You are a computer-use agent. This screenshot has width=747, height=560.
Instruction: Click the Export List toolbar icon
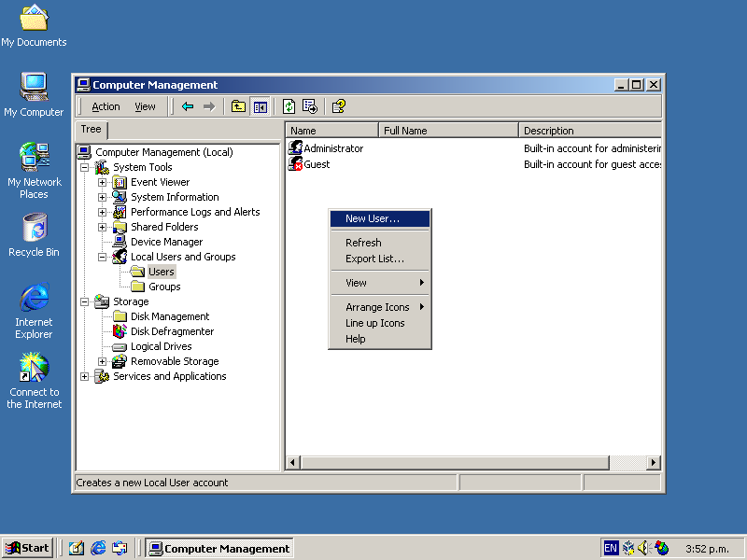pos(310,106)
